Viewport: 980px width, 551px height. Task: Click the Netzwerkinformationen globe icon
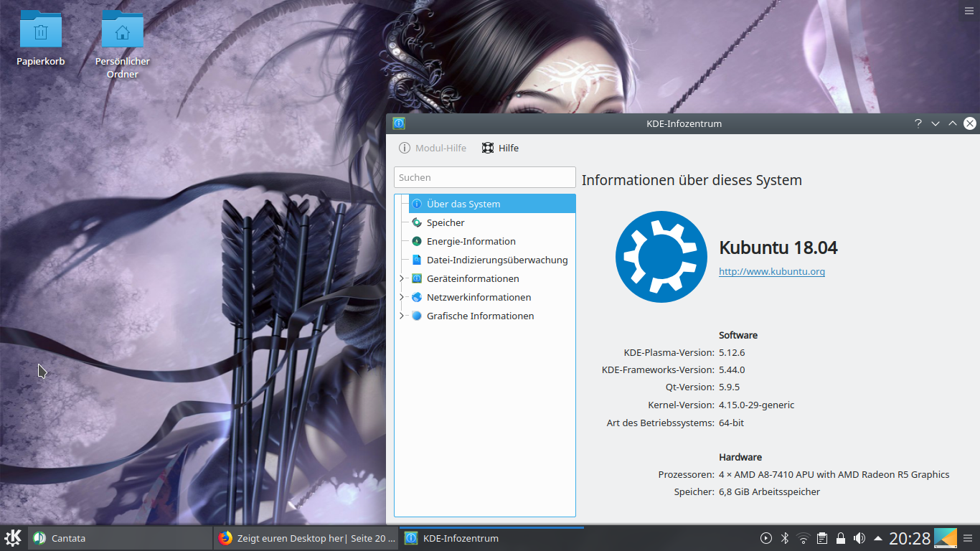(x=416, y=297)
